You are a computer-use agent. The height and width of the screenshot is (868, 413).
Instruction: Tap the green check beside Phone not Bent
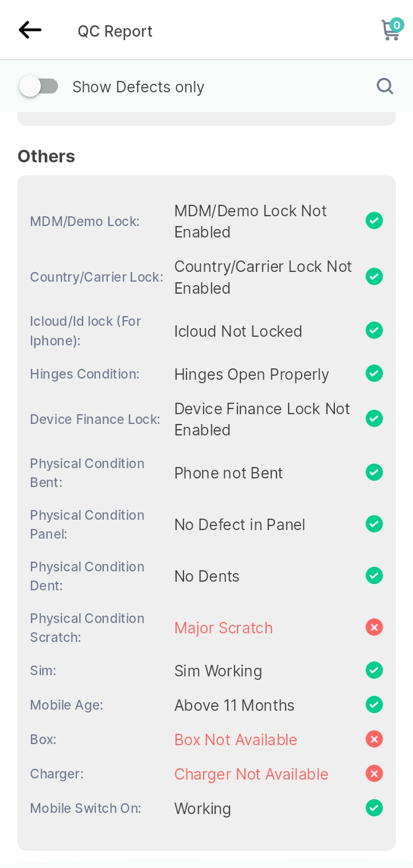(374, 472)
